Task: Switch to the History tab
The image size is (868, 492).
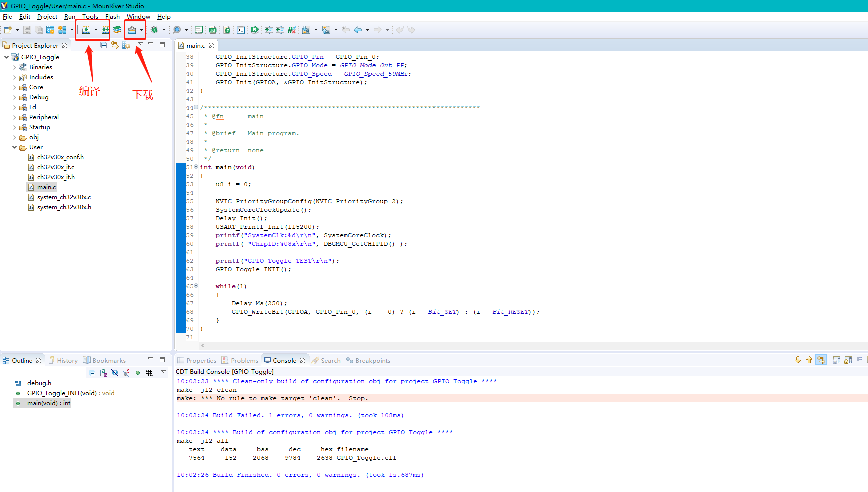Action: pos(63,360)
